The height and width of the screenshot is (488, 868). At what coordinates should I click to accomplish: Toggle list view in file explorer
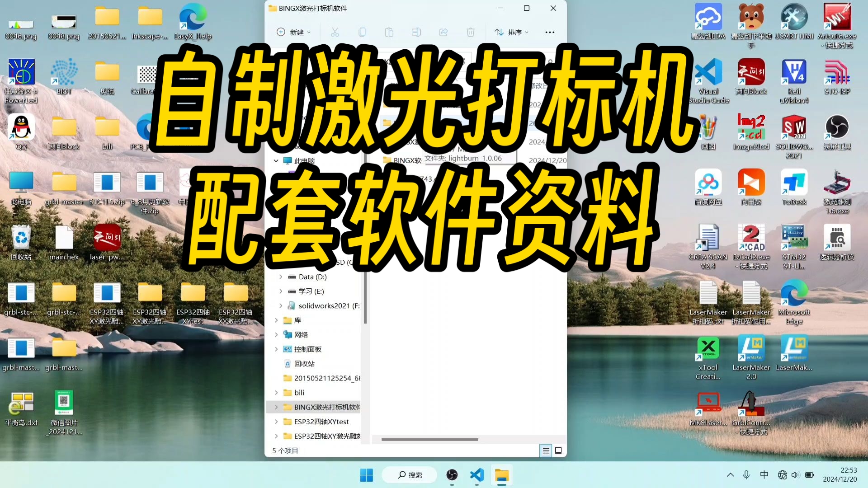[x=545, y=450]
